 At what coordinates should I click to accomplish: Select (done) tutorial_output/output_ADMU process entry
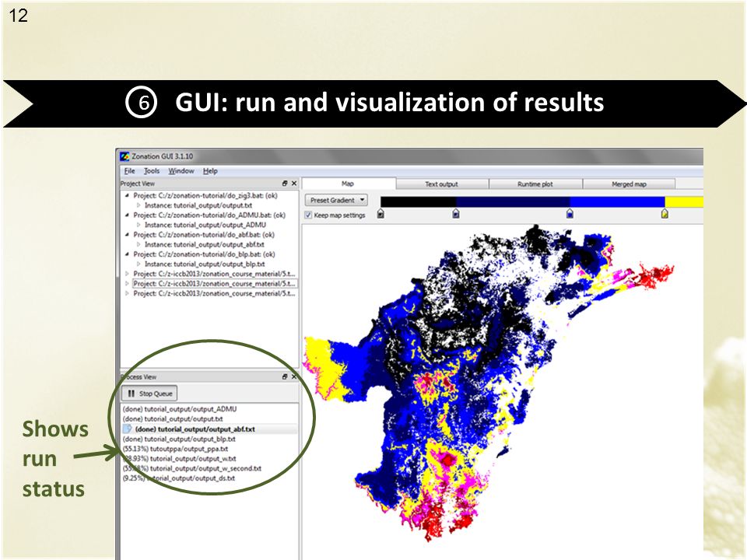pos(180,409)
